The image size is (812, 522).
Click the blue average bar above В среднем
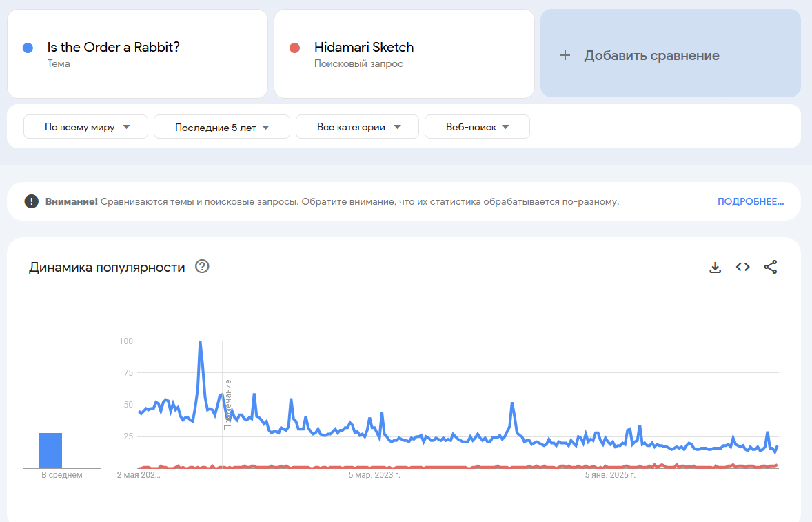click(50, 450)
